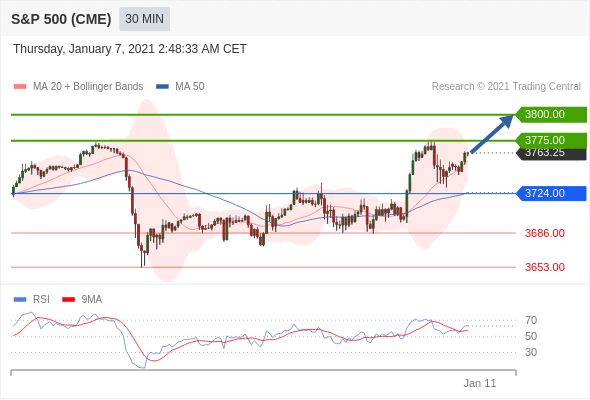Toggle the RSI legend entry
The width and height of the screenshot is (590, 400).
pyautogui.click(x=32, y=300)
